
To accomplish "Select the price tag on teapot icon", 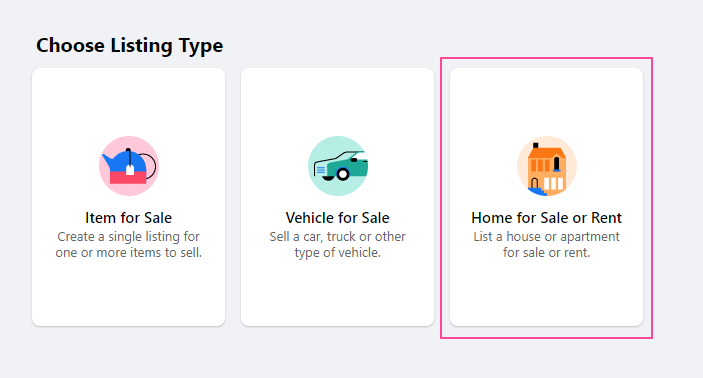I will pos(130,170).
